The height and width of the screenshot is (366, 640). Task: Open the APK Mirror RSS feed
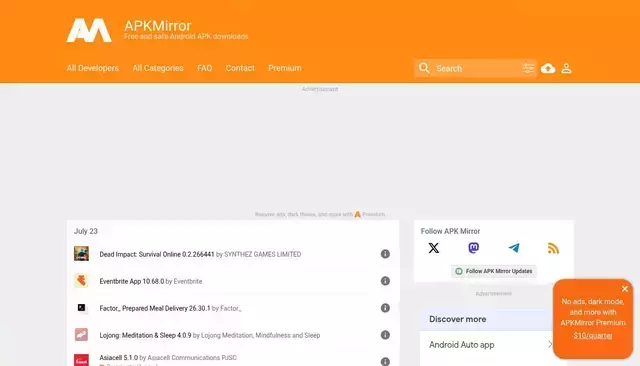click(x=553, y=248)
